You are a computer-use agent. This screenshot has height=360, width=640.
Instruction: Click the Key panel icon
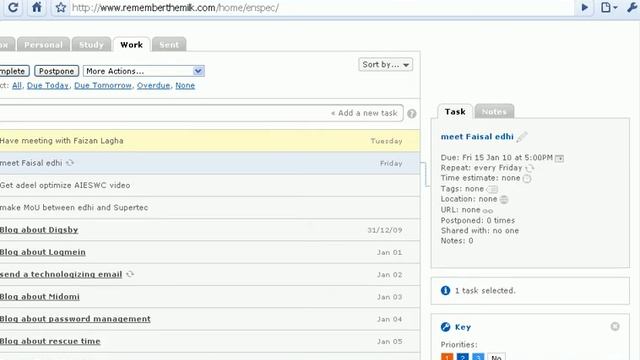coord(445,327)
